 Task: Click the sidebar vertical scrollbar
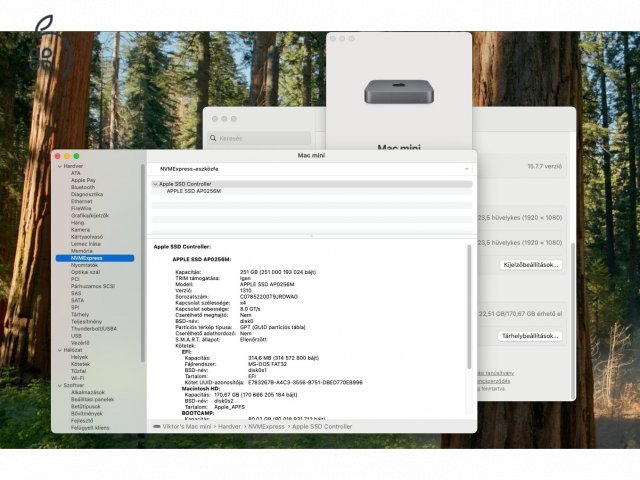(142, 263)
